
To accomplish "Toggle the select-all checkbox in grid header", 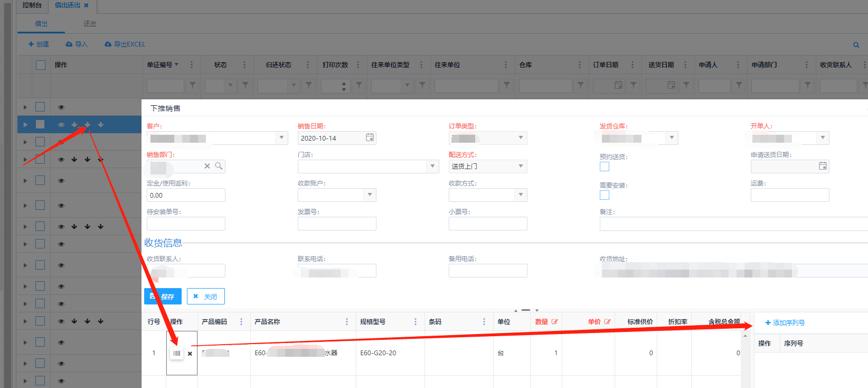I will coord(41,64).
